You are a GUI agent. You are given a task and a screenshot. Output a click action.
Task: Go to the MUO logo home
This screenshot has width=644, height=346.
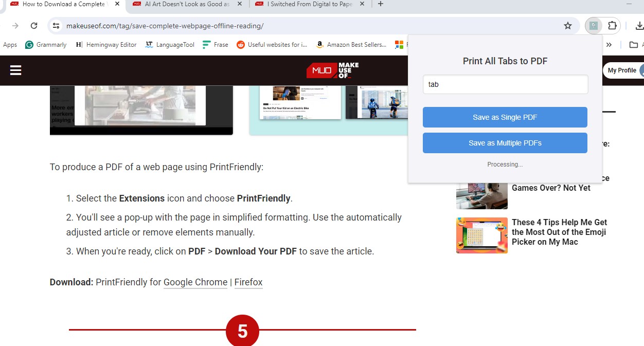(332, 70)
